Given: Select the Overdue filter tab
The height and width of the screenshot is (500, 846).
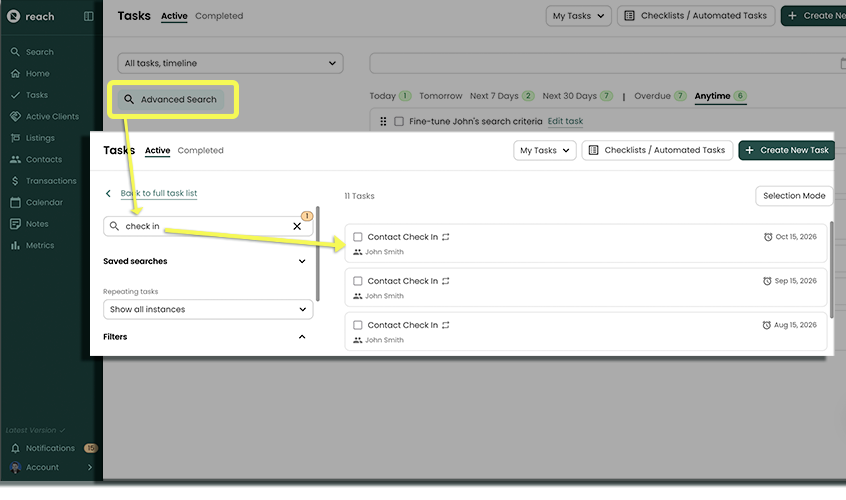Looking at the screenshot, I should click(652, 96).
